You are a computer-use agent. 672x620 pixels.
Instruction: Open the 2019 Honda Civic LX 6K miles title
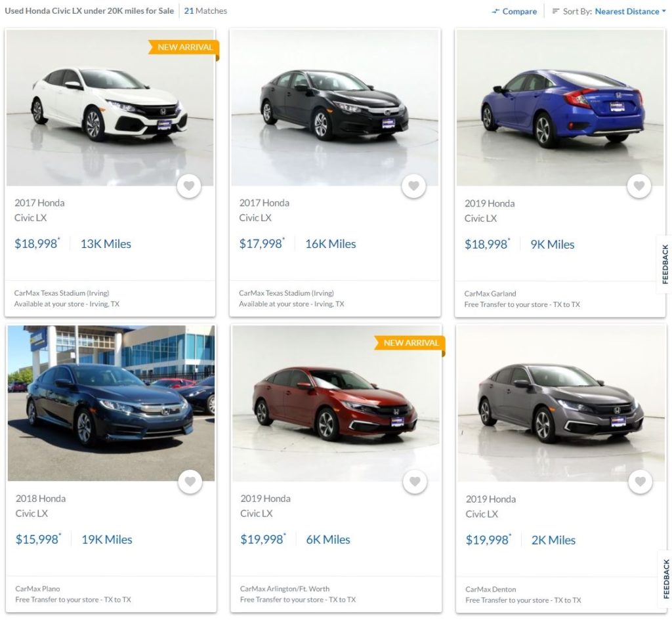[x=265, y=506]
